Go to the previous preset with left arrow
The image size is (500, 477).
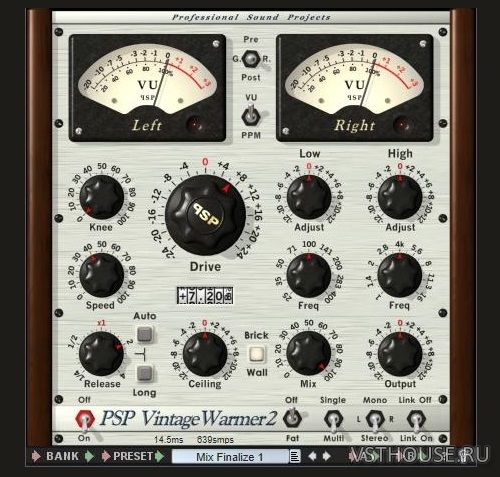point(312,456)
